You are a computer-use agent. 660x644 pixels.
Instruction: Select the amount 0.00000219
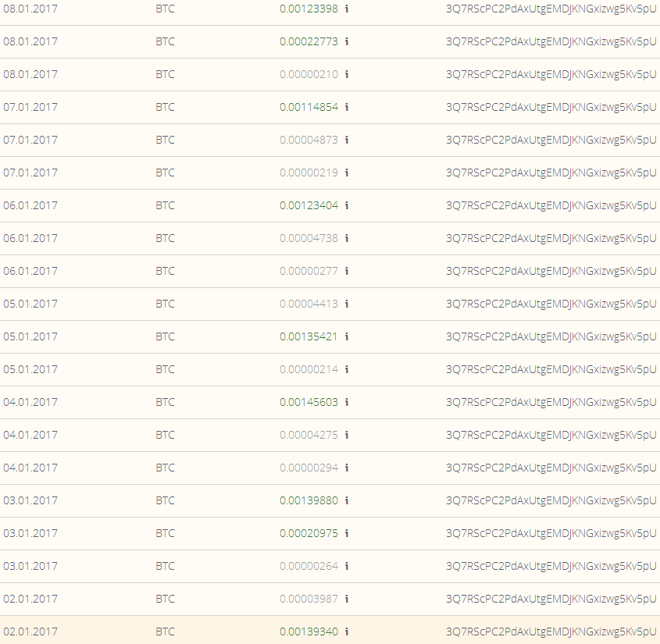pos(309,173)
